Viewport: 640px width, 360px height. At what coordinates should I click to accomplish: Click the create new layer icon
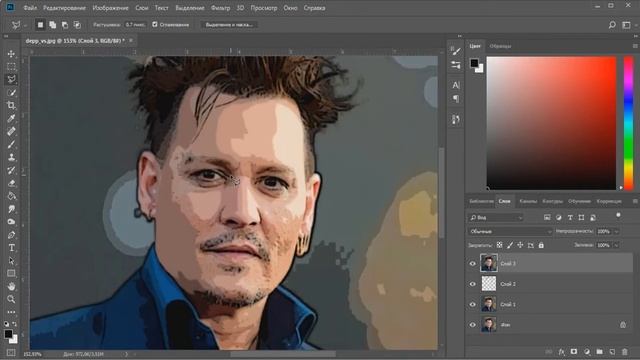pyautogui.click(x=612, y=352)
